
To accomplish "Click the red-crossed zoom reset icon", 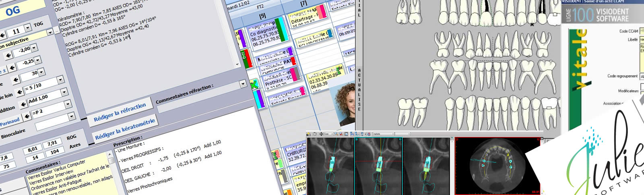I will [341, 134].
